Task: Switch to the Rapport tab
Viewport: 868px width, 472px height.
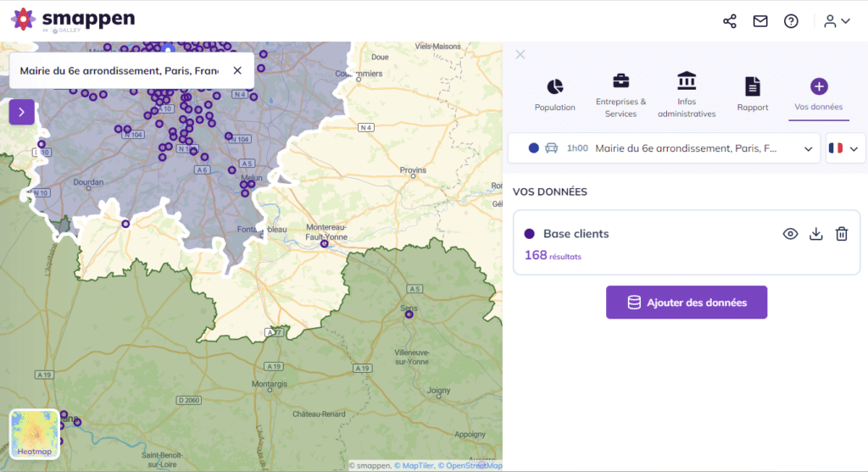Action: 753,95
